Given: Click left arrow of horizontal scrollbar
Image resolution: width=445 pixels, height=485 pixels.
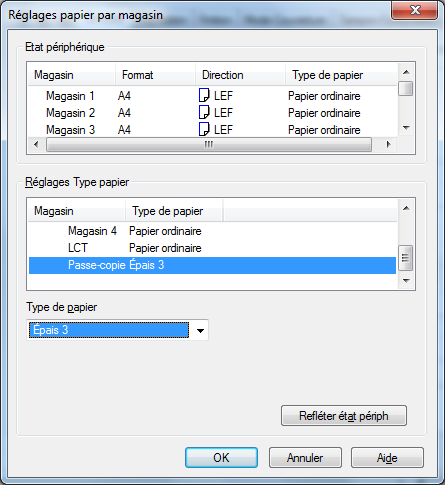Looking at the screenshot, I should coord(36,145).
